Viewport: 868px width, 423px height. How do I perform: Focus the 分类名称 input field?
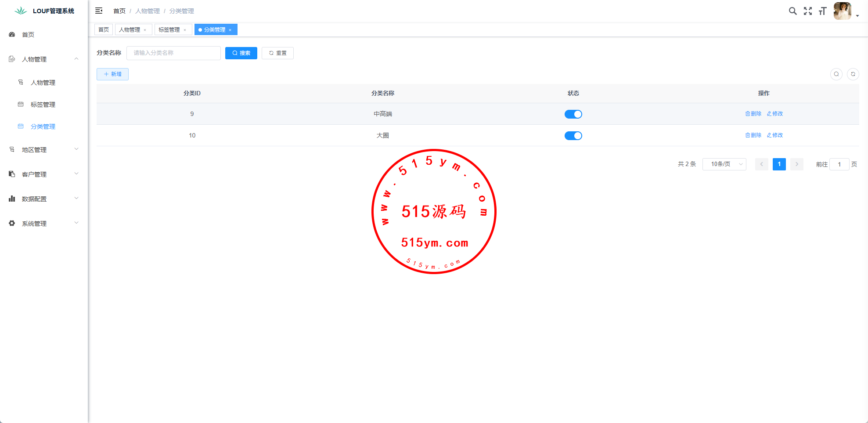pos(173,53)
